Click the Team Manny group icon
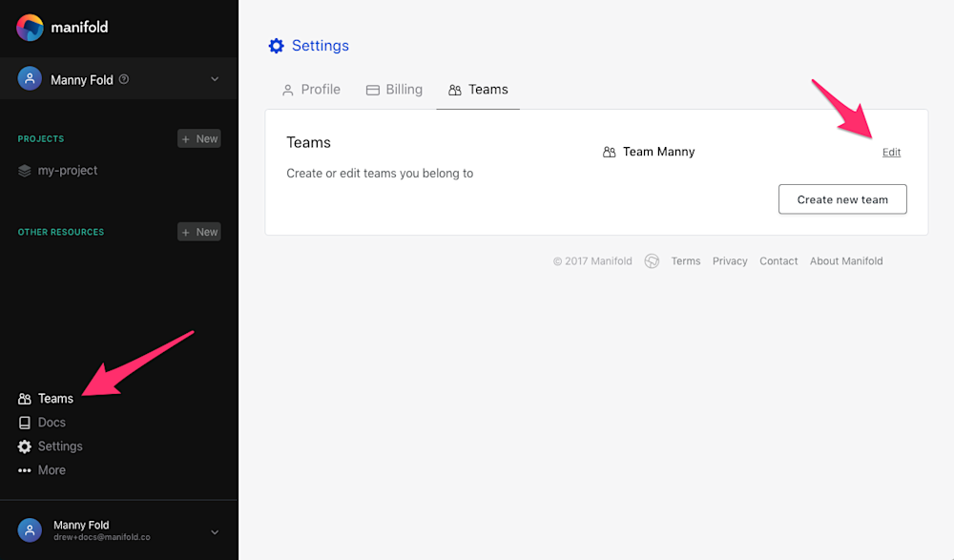Screen dimensions: 954x560 point(609,153)
